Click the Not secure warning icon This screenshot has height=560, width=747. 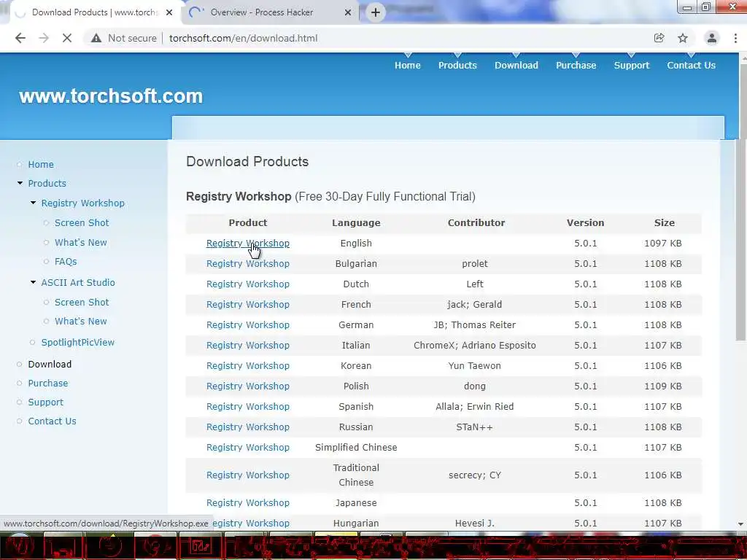96,38
